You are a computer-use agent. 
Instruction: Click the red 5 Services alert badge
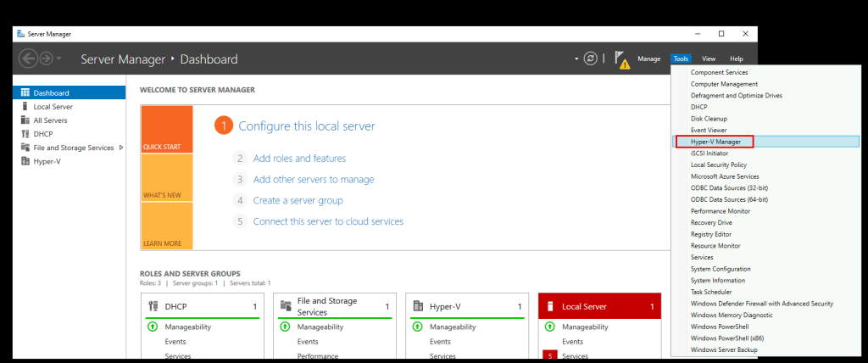point(549,356)
